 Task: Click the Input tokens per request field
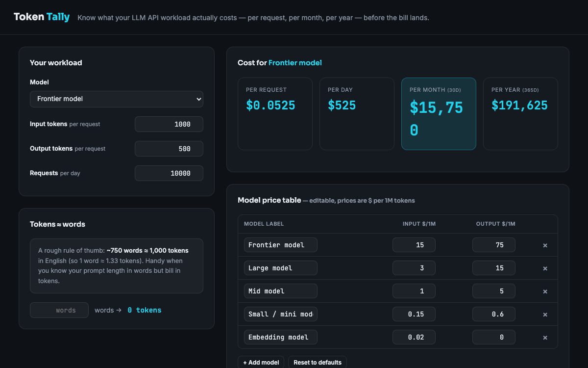[x=169, y=124]
